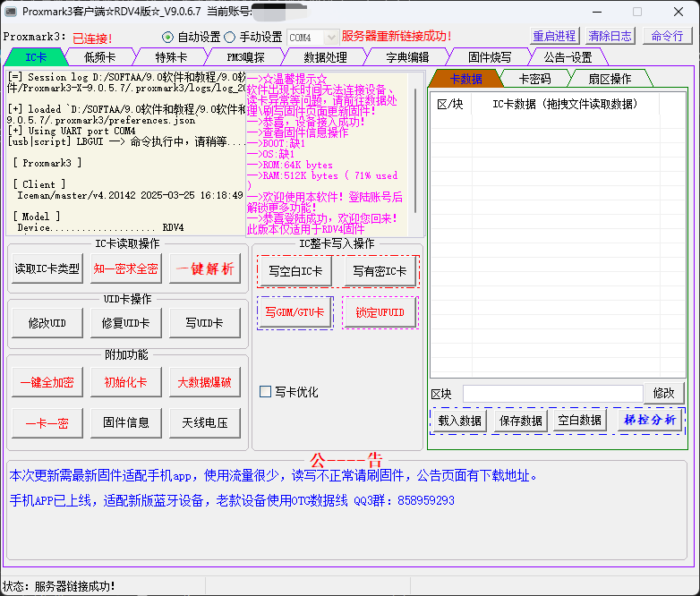Select the 卡数据 sub-tab
The image size is (700, 596).
[x=465, y=79]
